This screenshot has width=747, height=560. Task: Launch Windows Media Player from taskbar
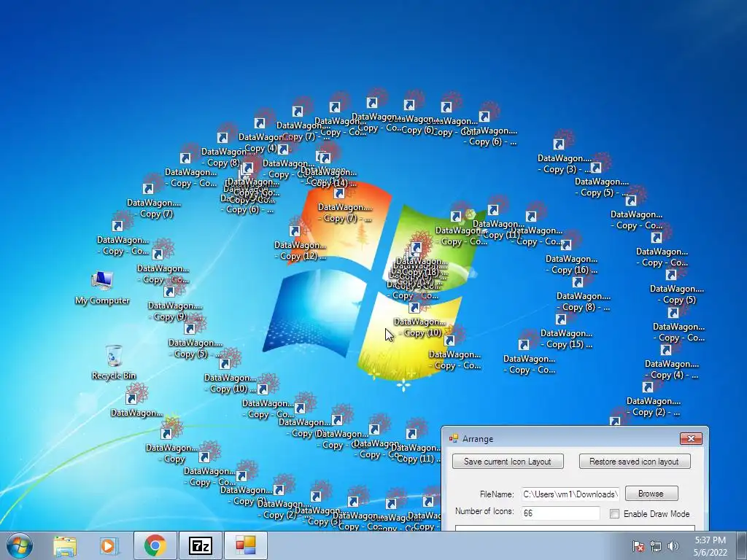pyautogui.click(x=109, y=545)
